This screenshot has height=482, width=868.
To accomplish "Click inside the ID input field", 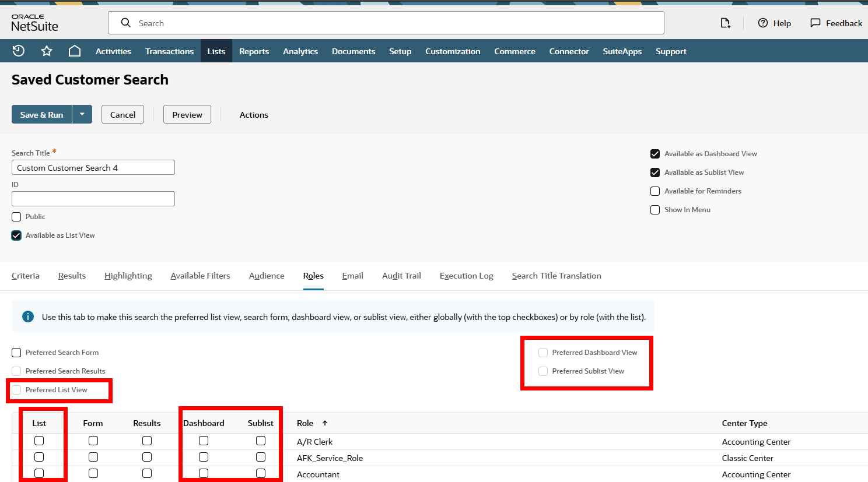I will click(x=93, y=198).
